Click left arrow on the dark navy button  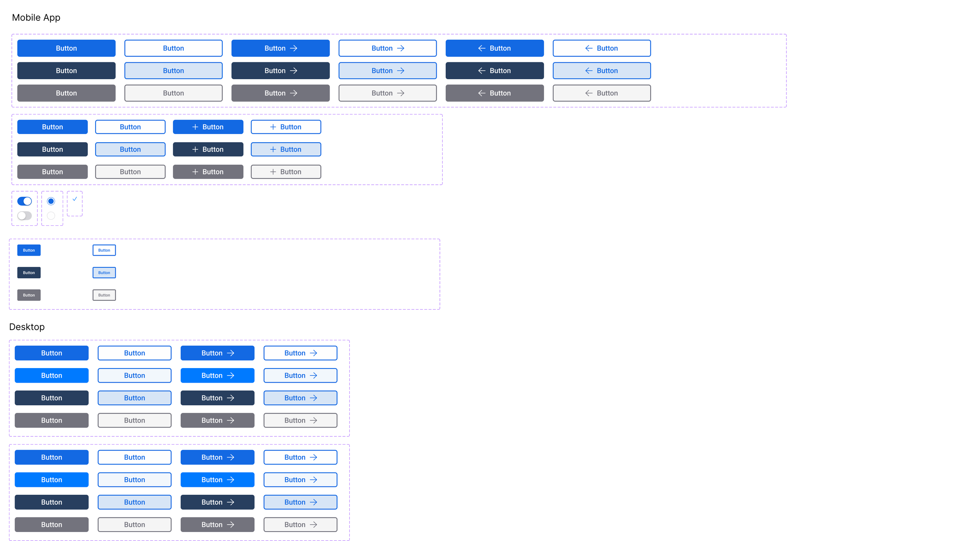[482, 71]
